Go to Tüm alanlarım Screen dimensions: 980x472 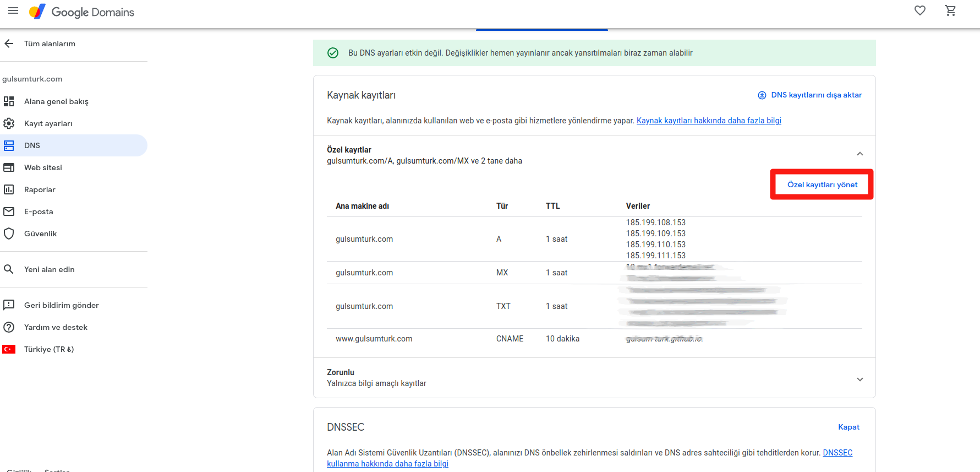[x=50, y=44]
